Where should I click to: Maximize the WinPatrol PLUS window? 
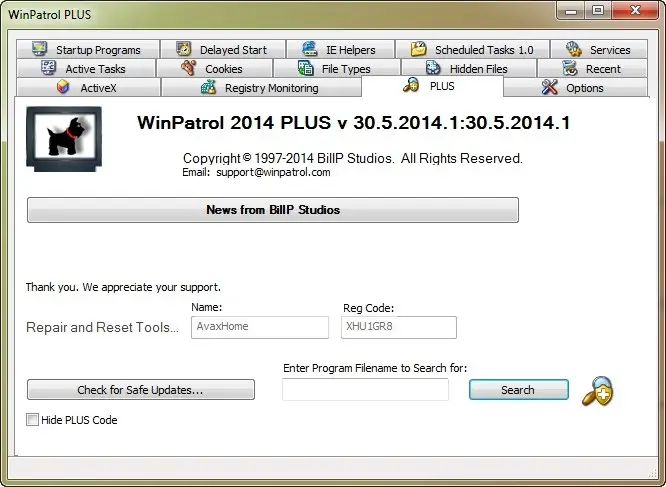point(598,11)
